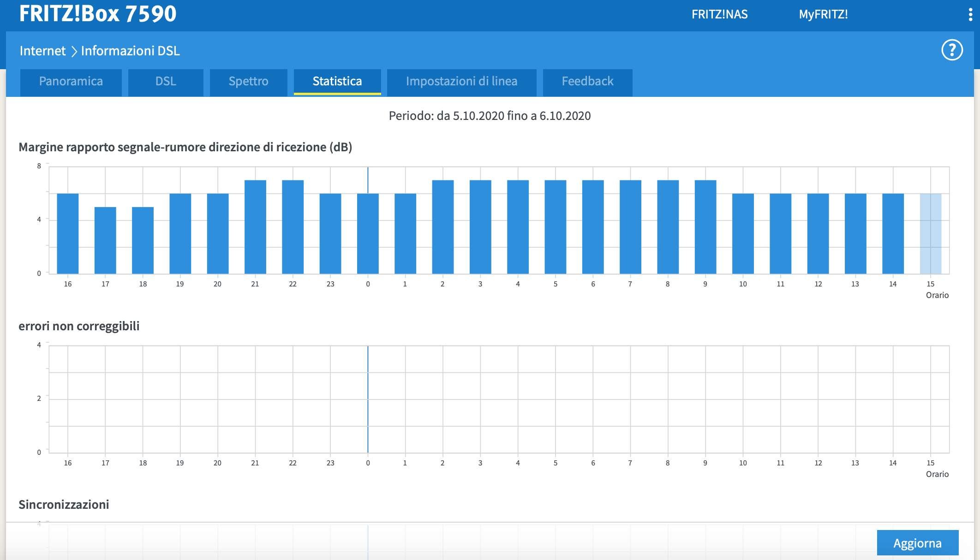Click the 8 y-axis label of SNR chart
Viewport: 980px width, 560px height.
pos(39,166)
